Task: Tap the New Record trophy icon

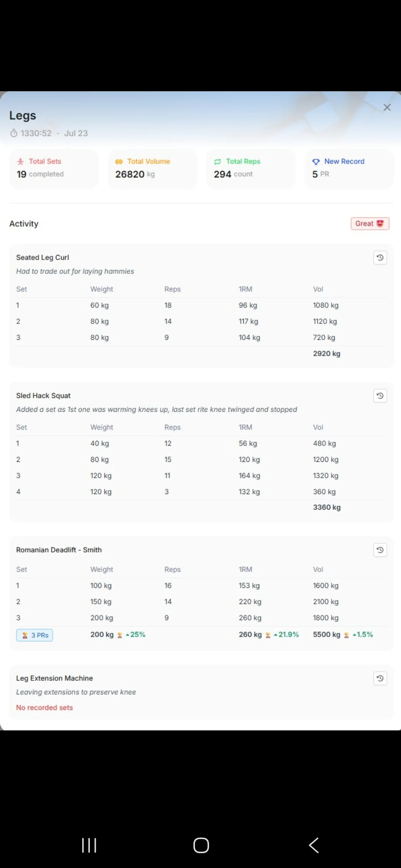Action: [x=316, y=161]
